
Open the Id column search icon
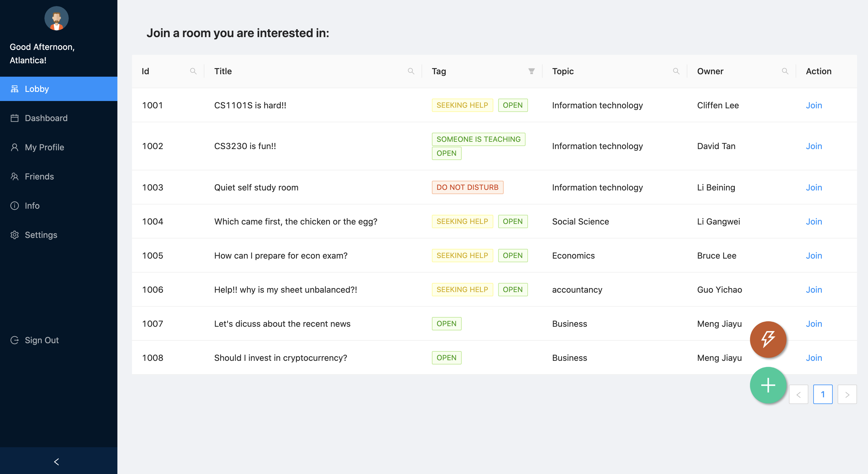coord(193,71)
